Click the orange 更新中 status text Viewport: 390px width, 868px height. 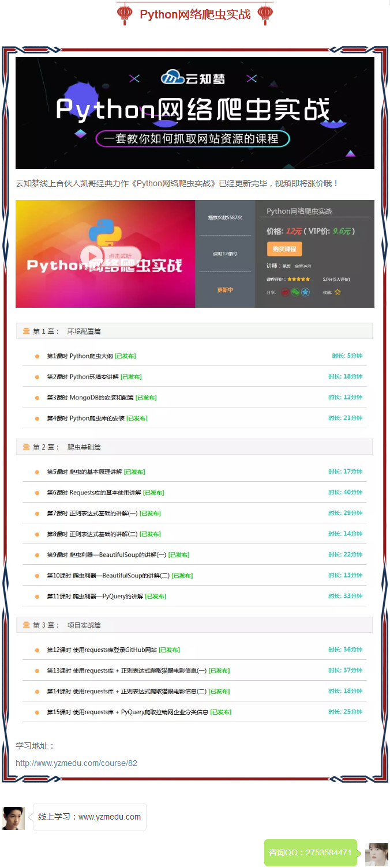tap(225, 290)
